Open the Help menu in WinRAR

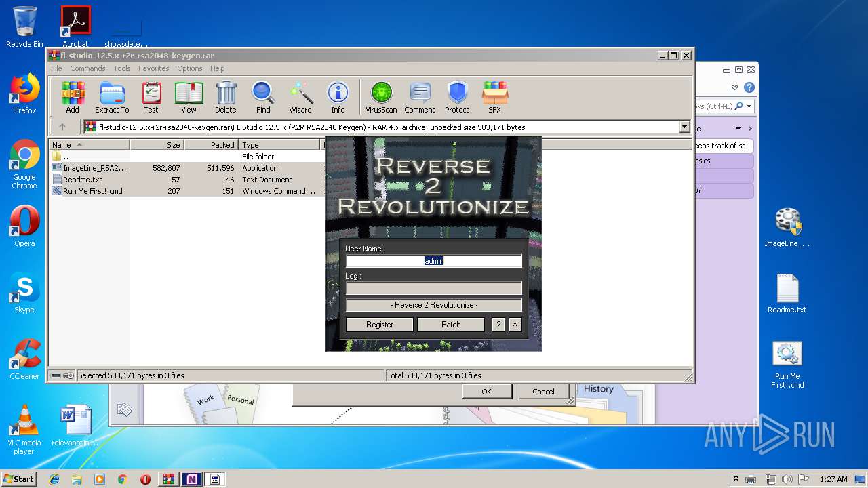pos(217,68)
